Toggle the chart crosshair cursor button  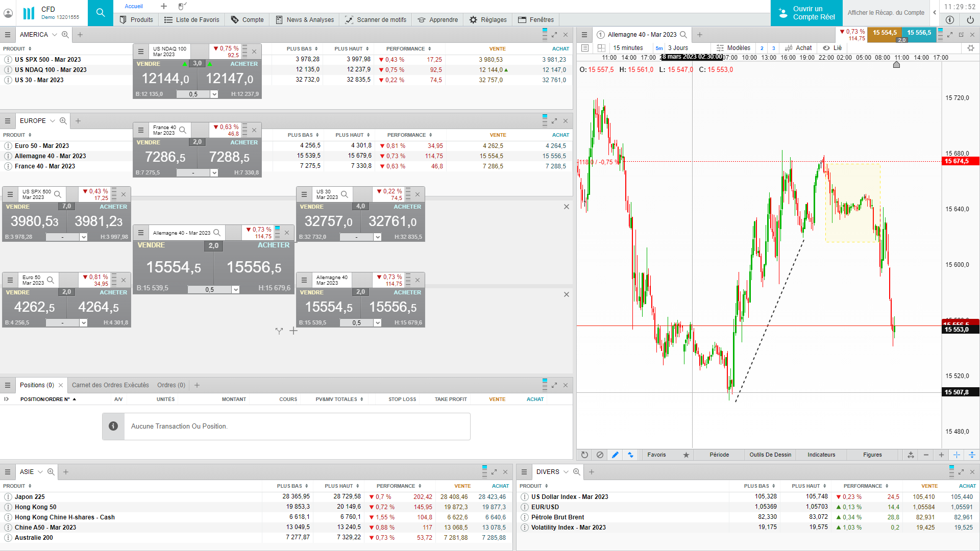click(957, 455)
